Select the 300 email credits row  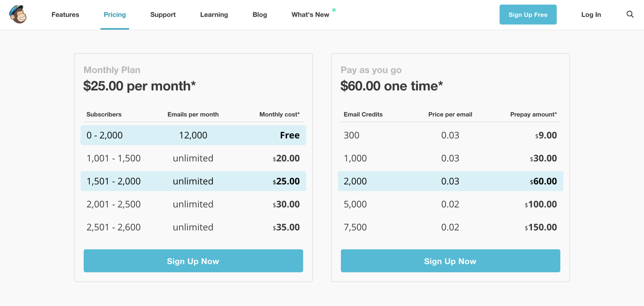[x=450, y=135]
